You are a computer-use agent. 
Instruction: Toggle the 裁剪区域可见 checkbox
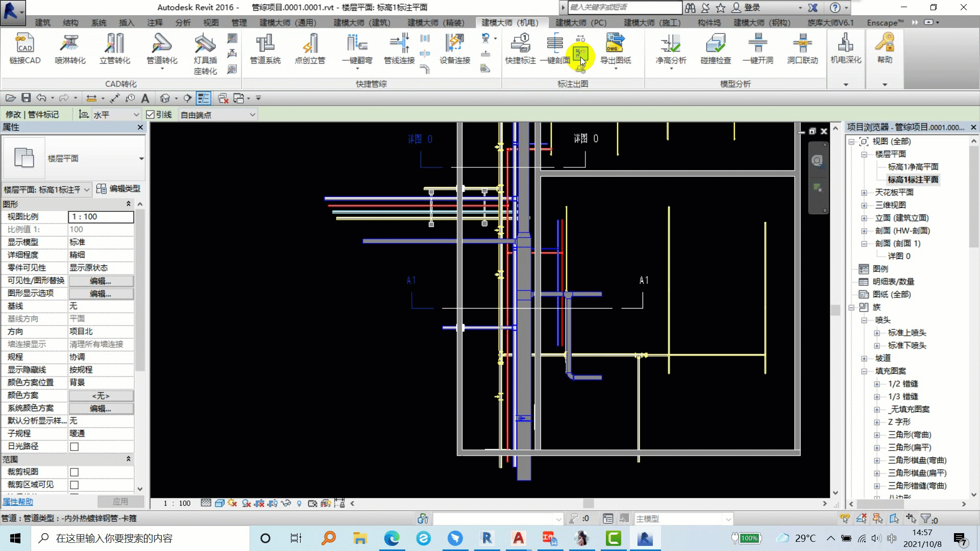pos(74,485)
